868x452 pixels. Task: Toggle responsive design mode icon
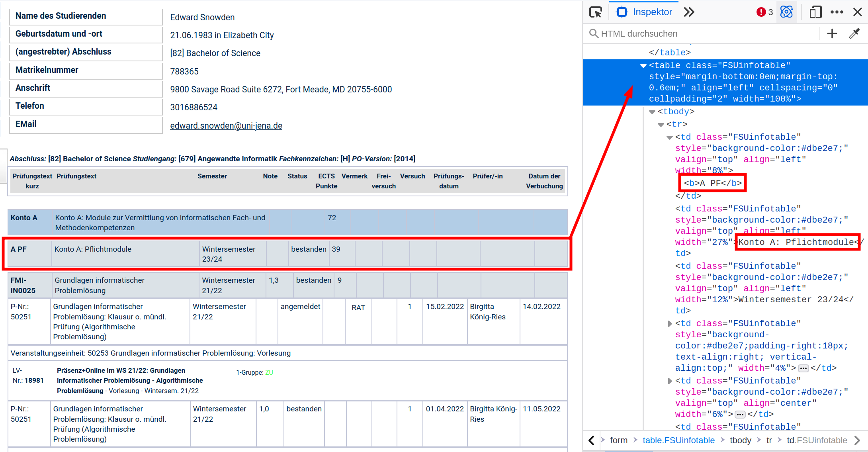(815, 12)
